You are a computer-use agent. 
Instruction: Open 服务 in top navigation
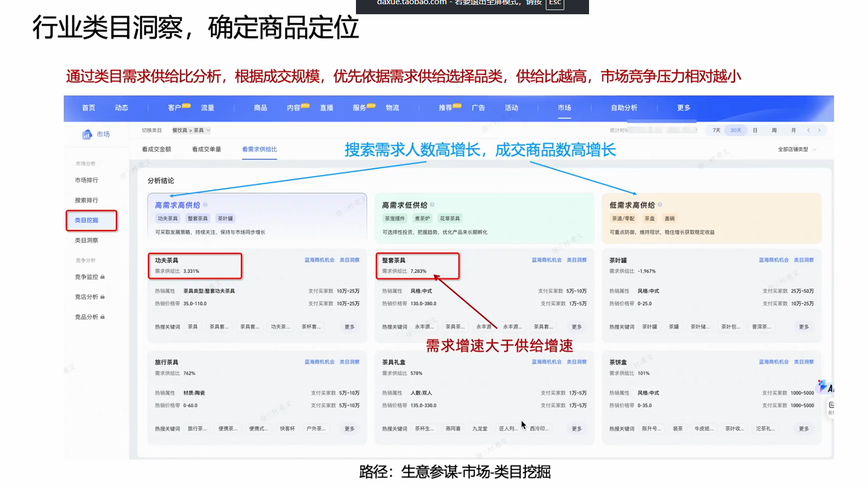360,108
